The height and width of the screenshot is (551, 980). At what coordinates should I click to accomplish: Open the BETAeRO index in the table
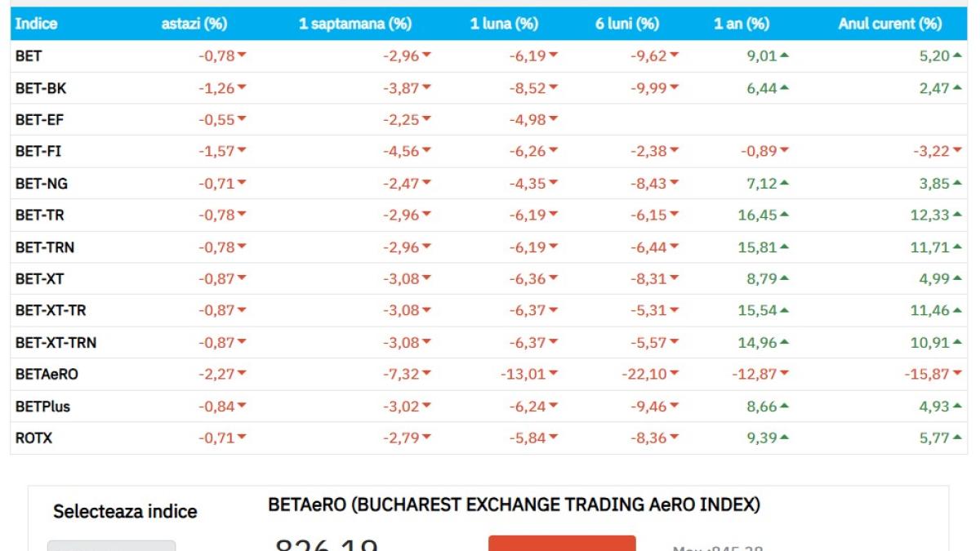47,375
